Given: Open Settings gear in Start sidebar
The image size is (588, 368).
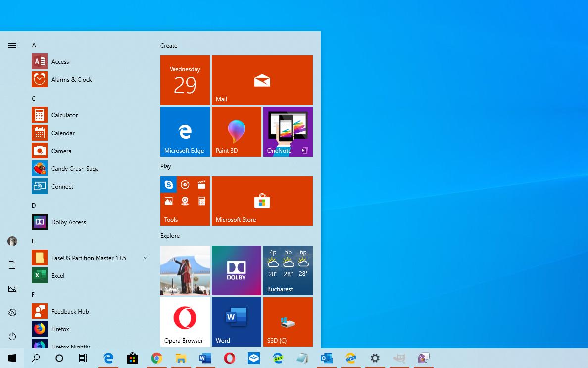Looking at the screenshot, I should click(12, 313).
